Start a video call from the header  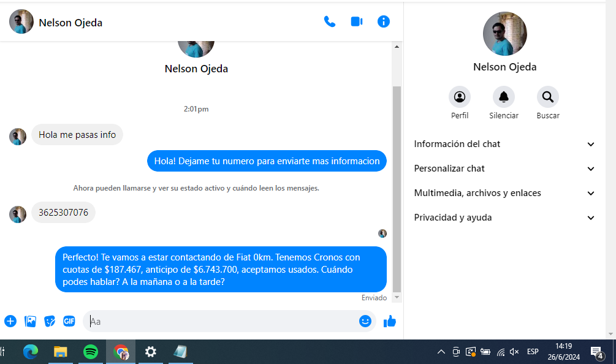357,21
